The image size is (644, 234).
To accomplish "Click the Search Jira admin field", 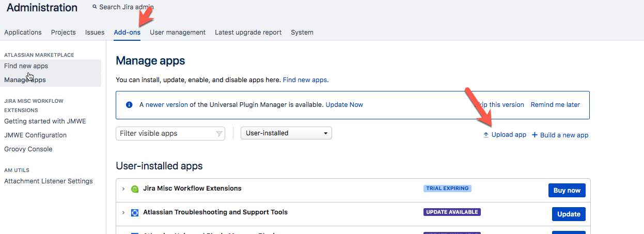I will point(126,7).
